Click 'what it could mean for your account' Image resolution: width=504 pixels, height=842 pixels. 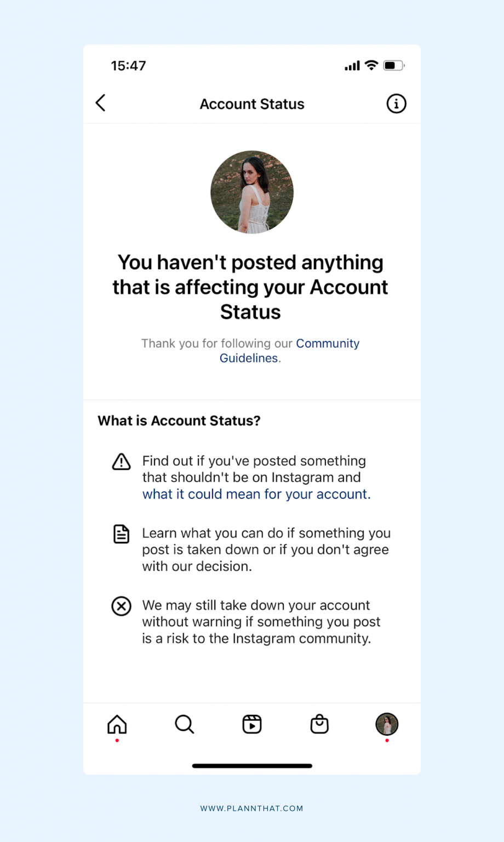point(256,494)
